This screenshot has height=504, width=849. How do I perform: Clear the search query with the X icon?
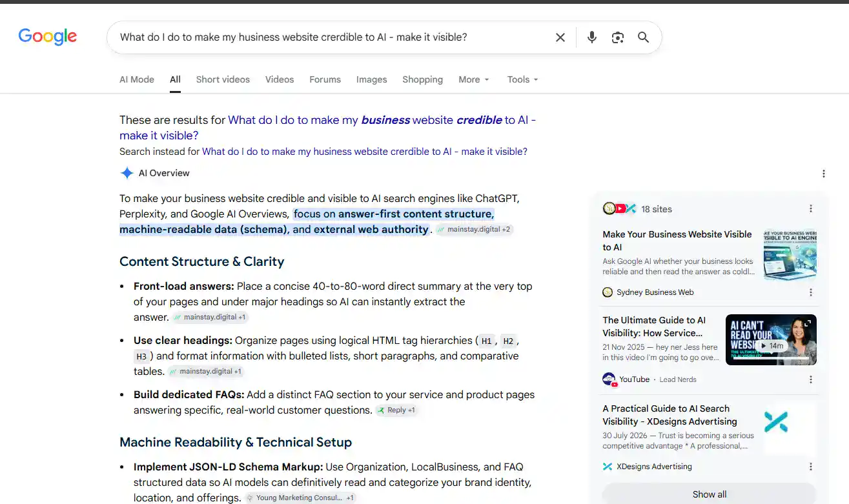(560, 37)
